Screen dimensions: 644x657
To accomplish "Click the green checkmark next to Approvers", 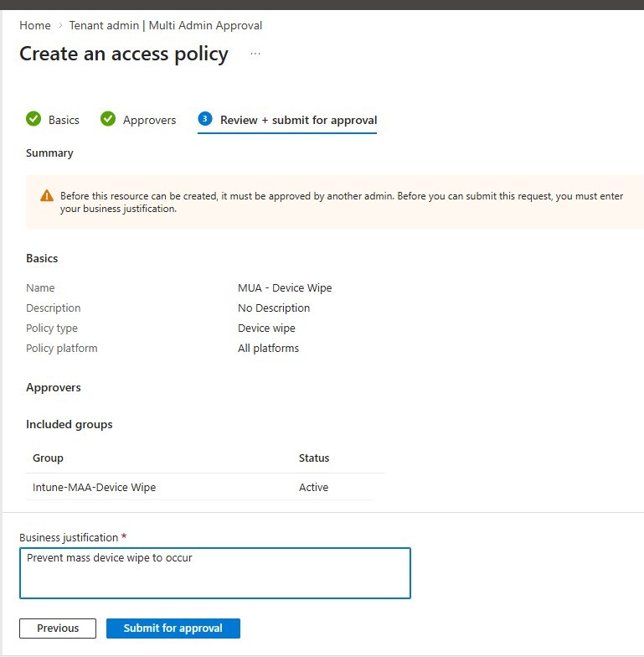I will click(108, 119).
